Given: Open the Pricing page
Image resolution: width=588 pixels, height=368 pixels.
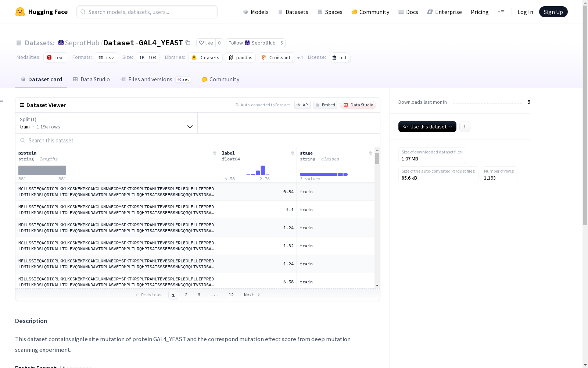Looking at the screenshot, I should point(480,12).
